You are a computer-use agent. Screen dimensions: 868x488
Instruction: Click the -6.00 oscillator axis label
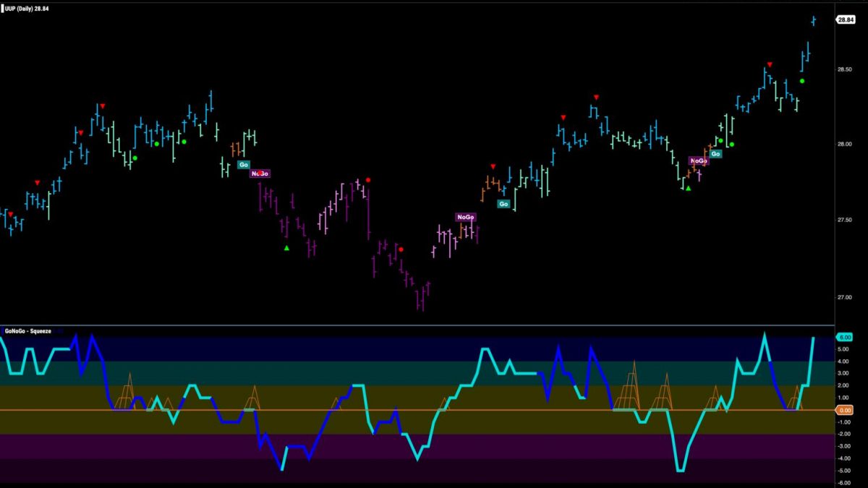click(x=844, y=482)
